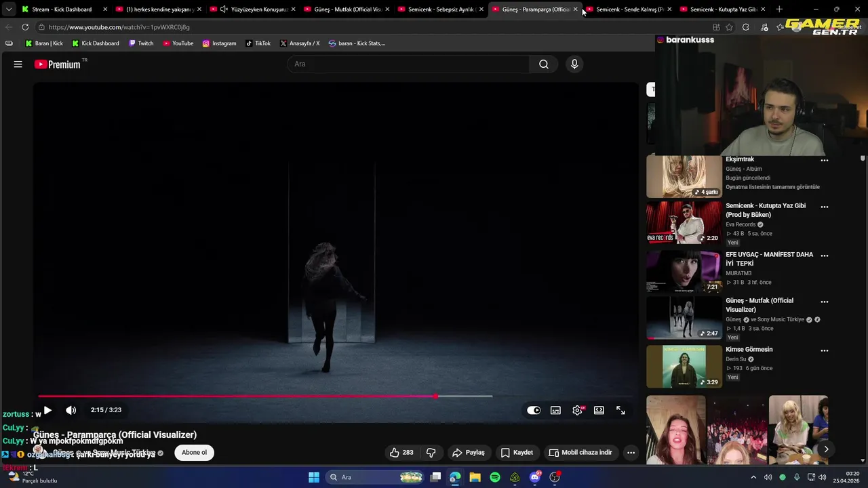Open baran - Kick Stats bookmark
Viewport: 868px width, 488px height.
point(357,43)
